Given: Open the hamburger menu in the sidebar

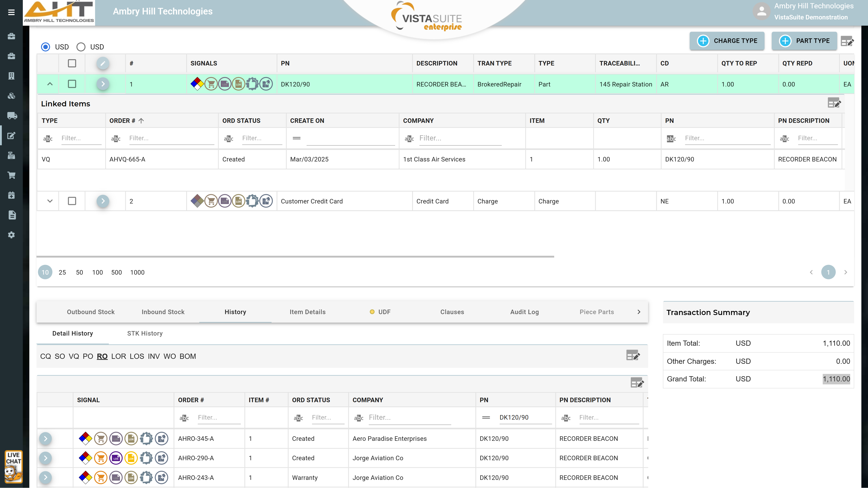Looking at the screenshot, I should pos(12,12).
